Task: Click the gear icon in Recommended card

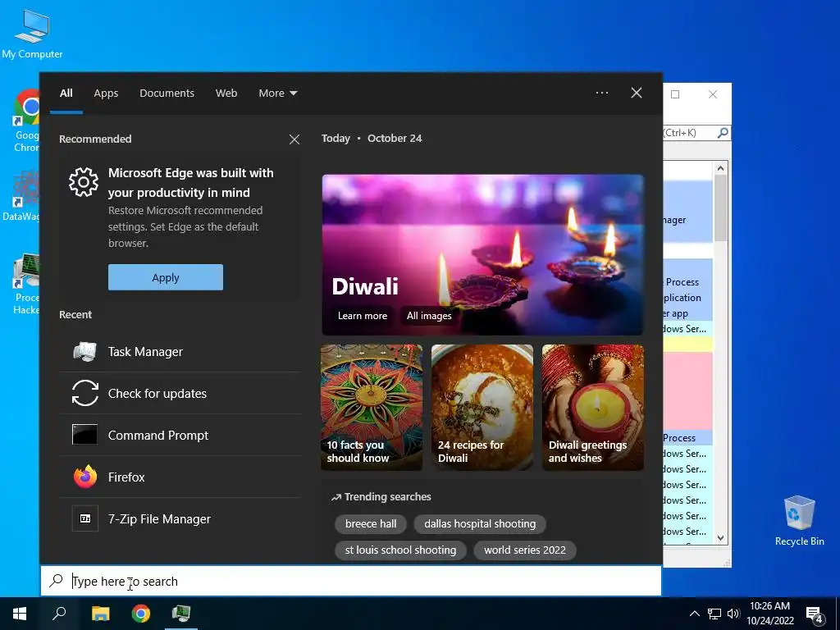Action: click(84, 182)
